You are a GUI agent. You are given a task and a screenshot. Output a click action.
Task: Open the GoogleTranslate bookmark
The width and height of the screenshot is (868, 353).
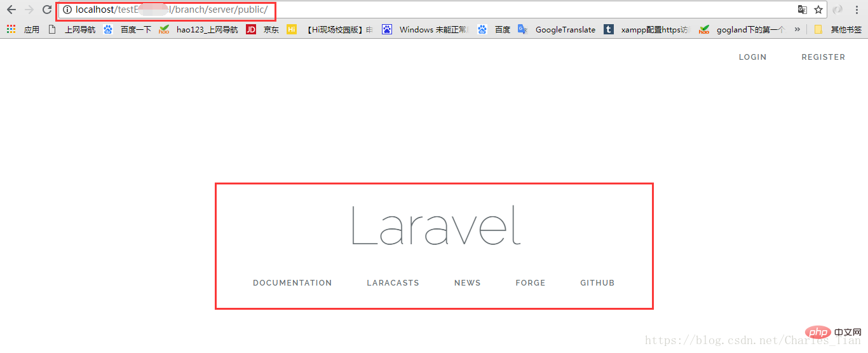pos(557,29)
